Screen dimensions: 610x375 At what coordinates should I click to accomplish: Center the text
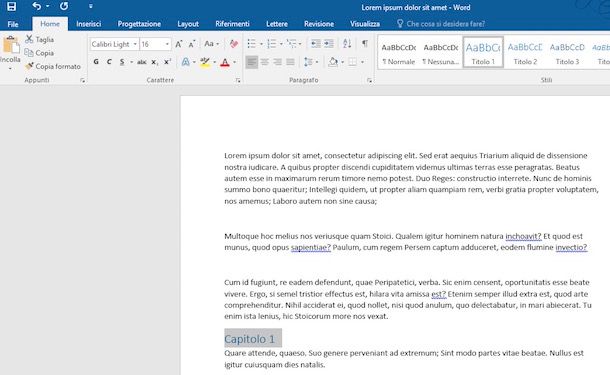coord(265,62)
